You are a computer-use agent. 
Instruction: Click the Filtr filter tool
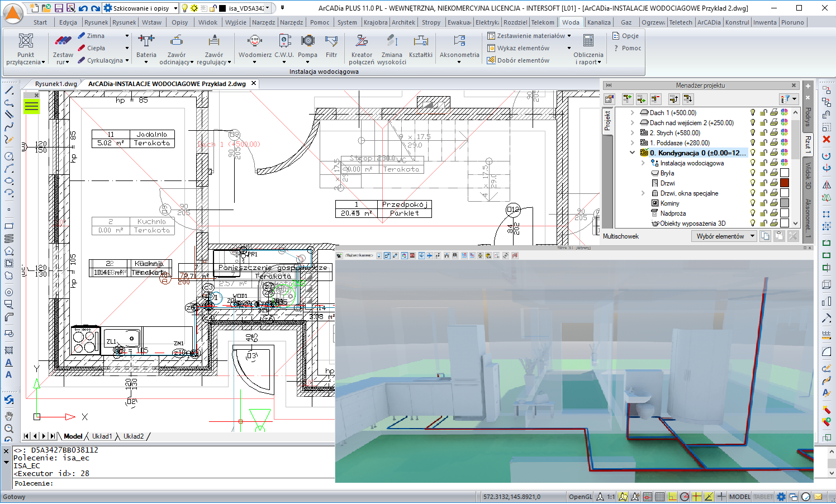331,41
